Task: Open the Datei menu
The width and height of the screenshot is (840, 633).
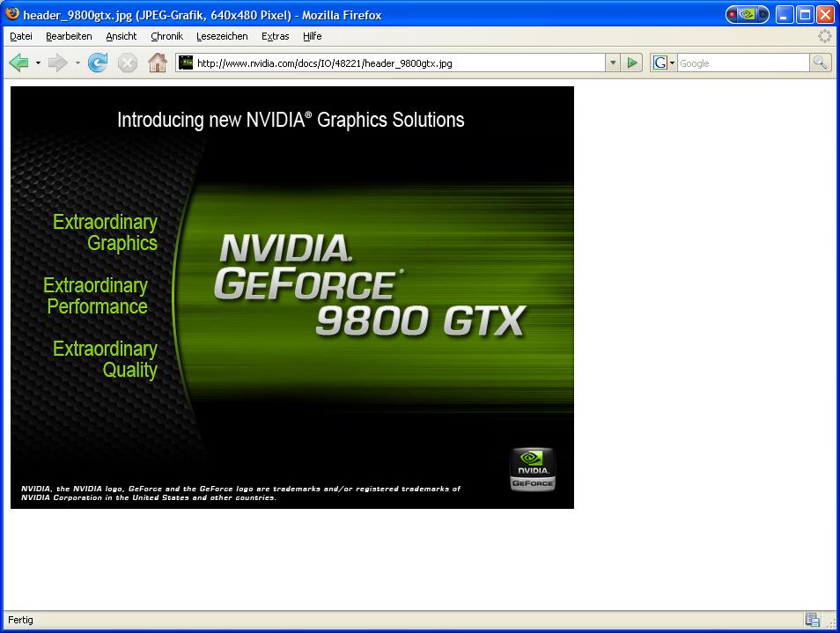Action: (21, 36)
